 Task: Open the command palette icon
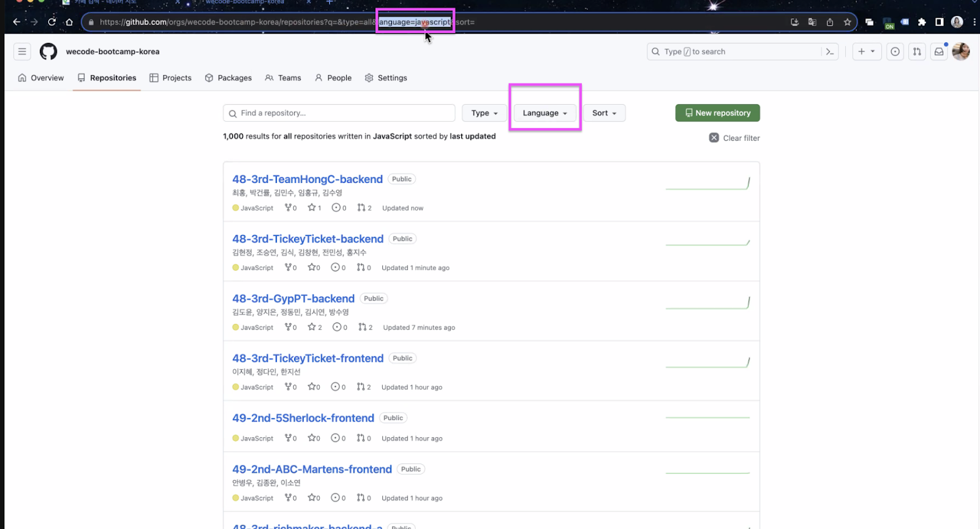[830, 51]
